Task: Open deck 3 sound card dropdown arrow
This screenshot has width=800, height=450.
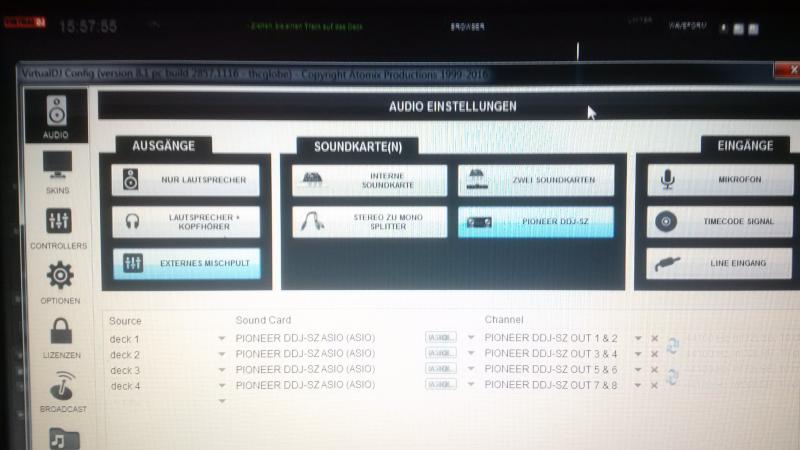Action: 471,368
